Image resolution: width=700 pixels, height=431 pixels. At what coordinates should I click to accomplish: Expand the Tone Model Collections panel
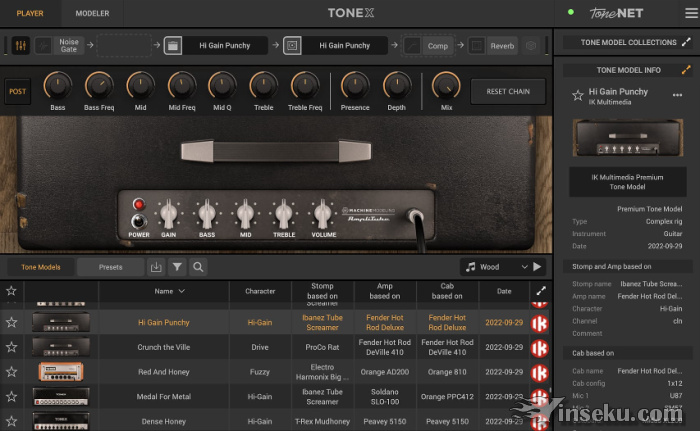pos(686,43)
